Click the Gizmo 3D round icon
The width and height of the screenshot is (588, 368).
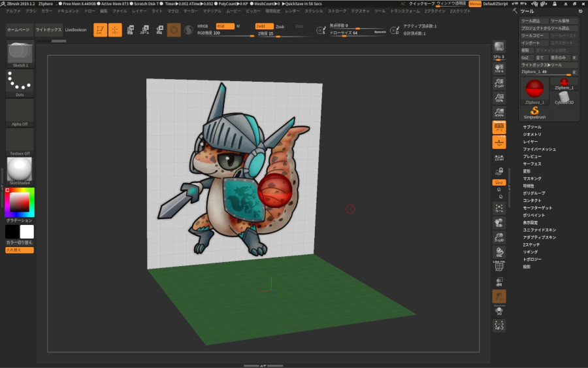tap(174, 29)
